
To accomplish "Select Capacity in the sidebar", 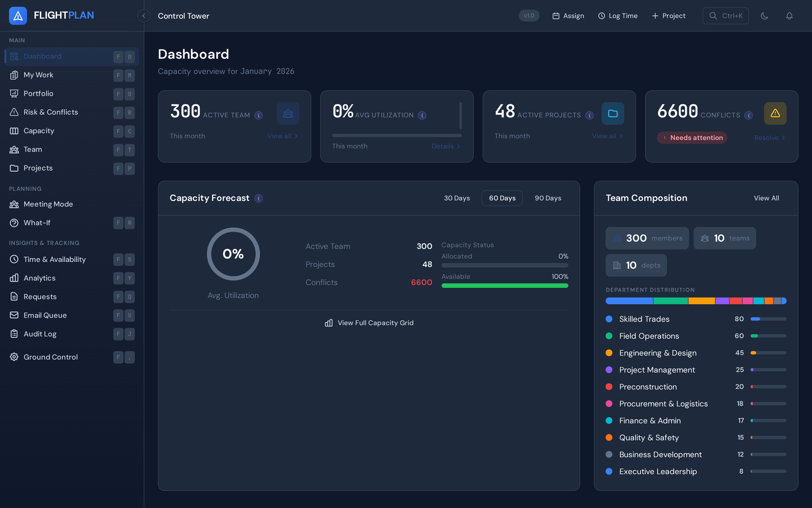I will click(72, 131).
